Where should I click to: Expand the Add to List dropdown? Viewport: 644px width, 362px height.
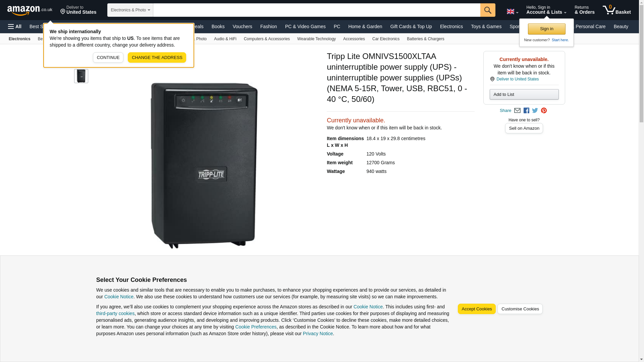click(x=524, y=95)
